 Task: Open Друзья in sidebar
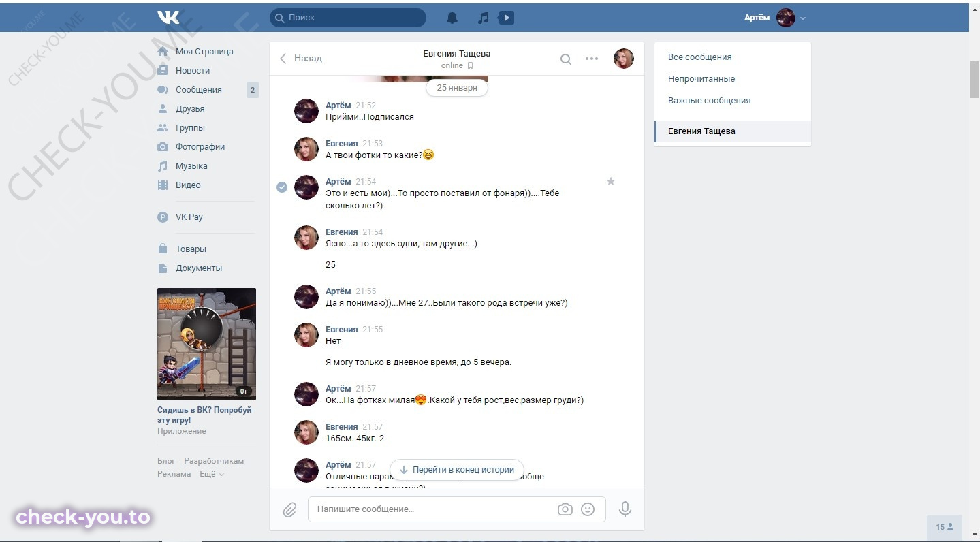click(x=190, y=109)
